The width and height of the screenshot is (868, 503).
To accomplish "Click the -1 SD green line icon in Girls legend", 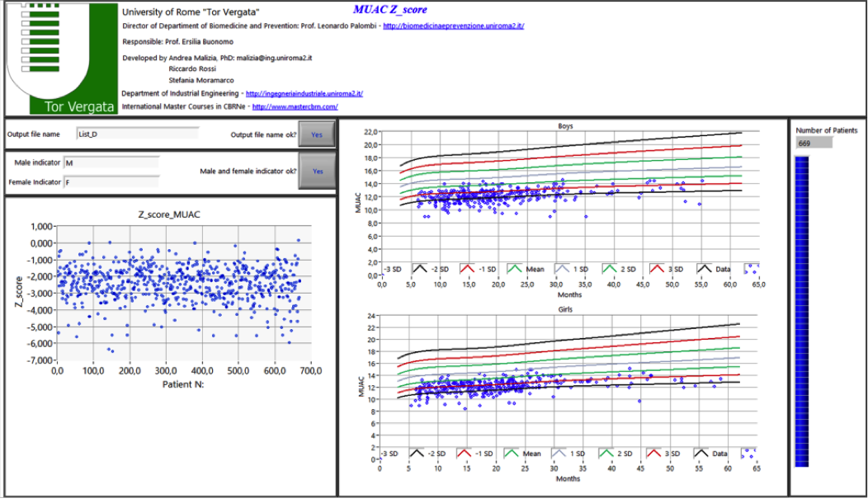I will tap(512, 454).
